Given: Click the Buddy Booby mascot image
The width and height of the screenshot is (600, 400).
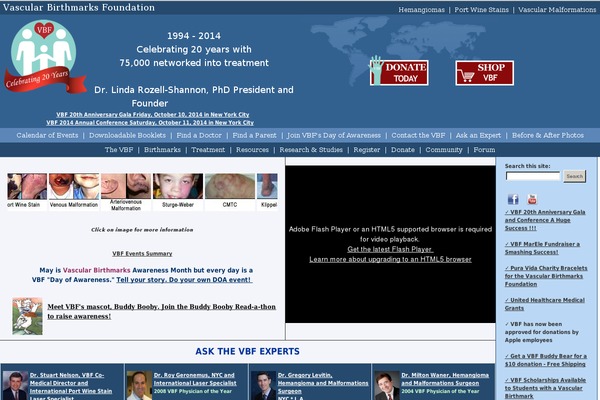Looking at the screenshot, I should 27,316.
